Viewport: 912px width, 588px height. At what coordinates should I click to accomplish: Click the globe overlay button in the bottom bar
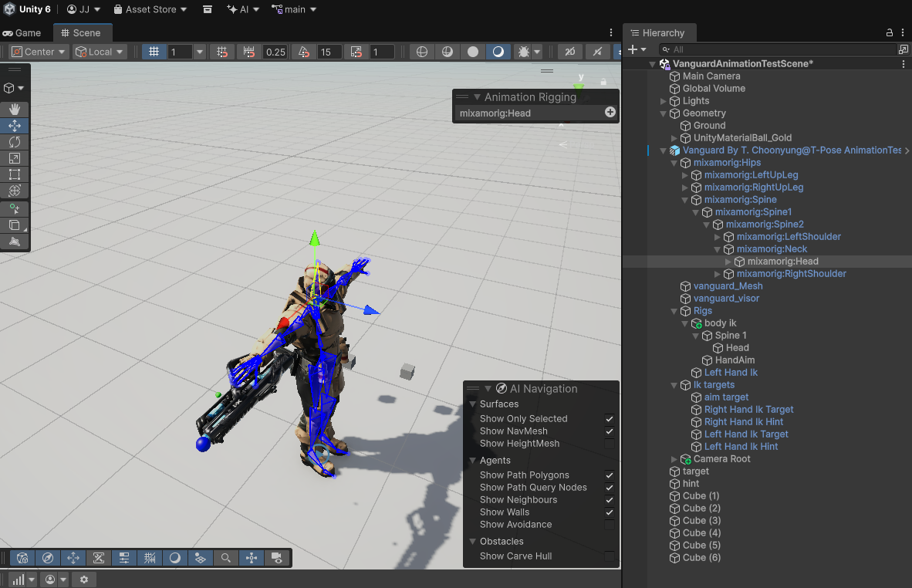tap(22, 558)
